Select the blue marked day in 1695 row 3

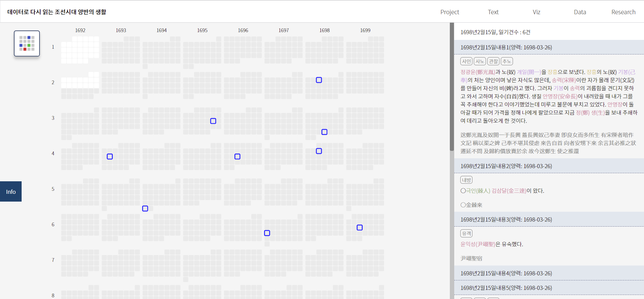point(213,121)
